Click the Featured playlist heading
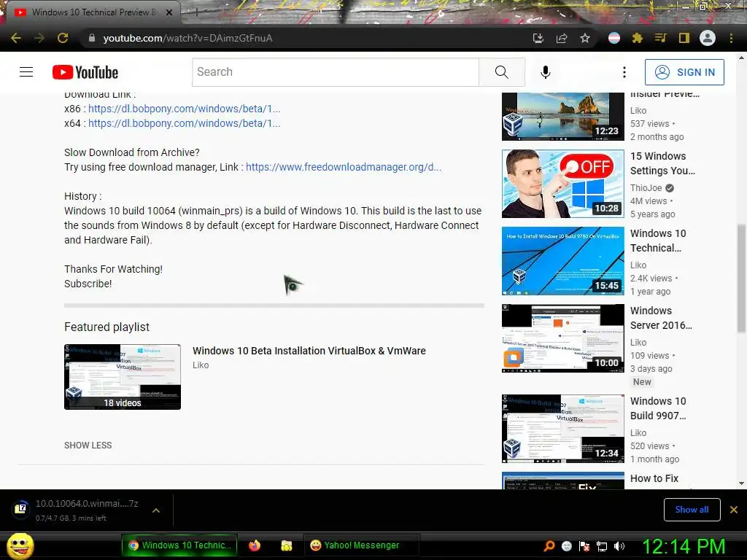 [107, 327]
